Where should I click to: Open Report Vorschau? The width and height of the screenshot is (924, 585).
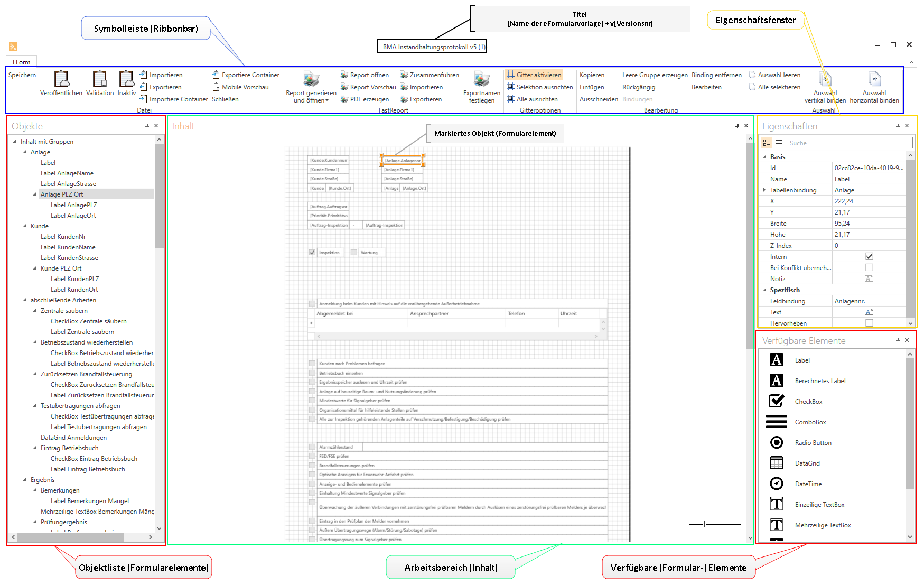(368, 87)
